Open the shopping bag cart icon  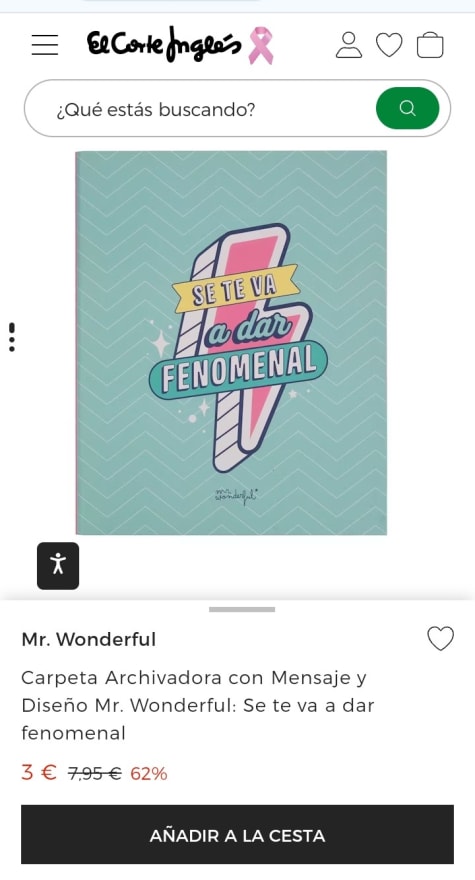click(x=430, y=45)
